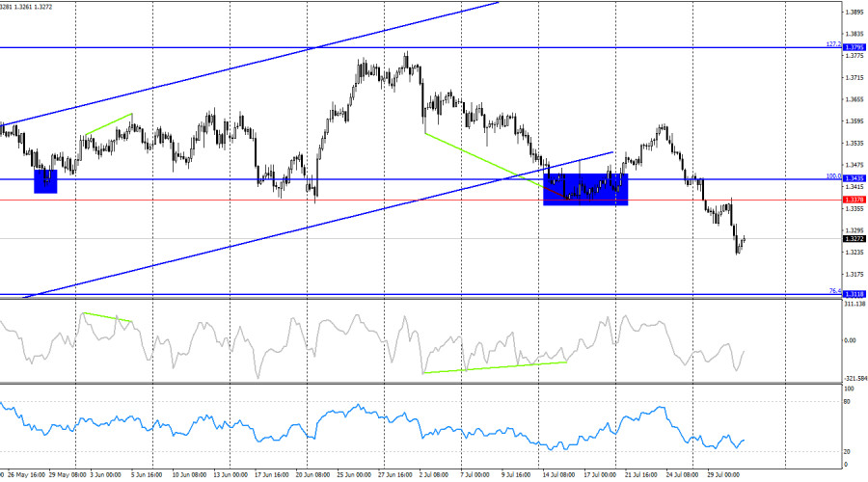Click the 1.3118 blue price label
The width and height of the screenshot is (868, 482).
(x=854, y=294)
